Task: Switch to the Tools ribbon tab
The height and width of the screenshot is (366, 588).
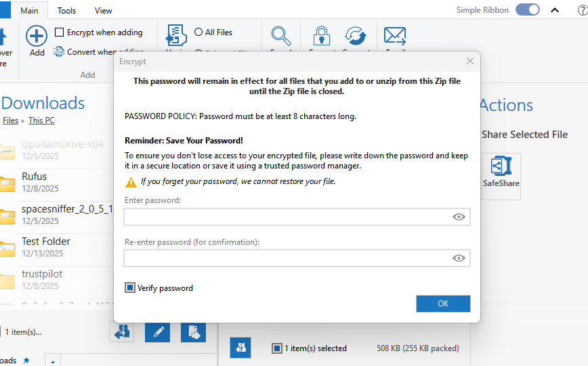Action: [x=66, y=11]
